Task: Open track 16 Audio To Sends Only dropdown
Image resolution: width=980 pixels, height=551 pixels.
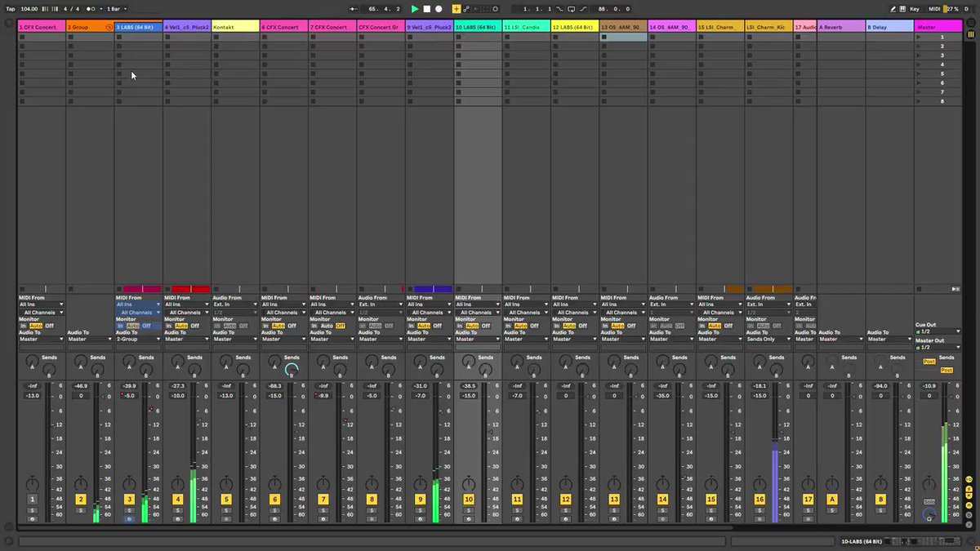Action: (x=769, y=339)
